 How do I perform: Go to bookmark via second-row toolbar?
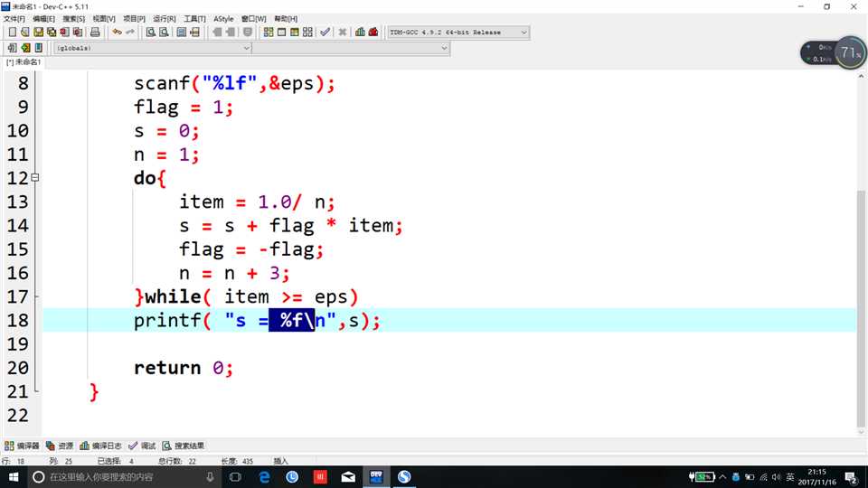[x=38, y=48]
